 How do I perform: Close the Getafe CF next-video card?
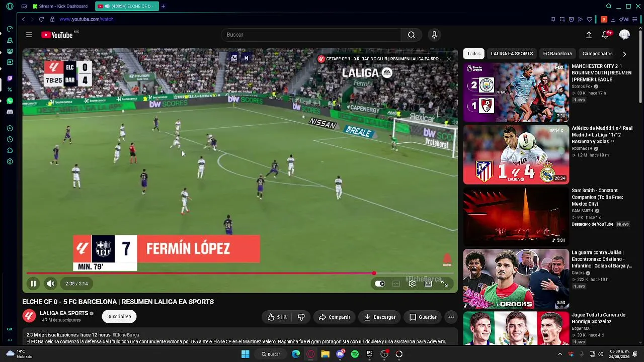449,59
